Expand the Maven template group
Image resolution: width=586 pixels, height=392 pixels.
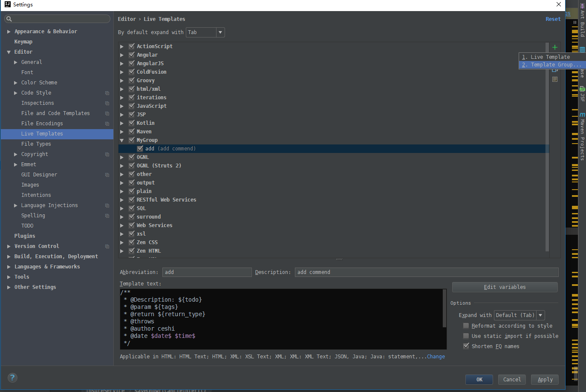(122, 132)
